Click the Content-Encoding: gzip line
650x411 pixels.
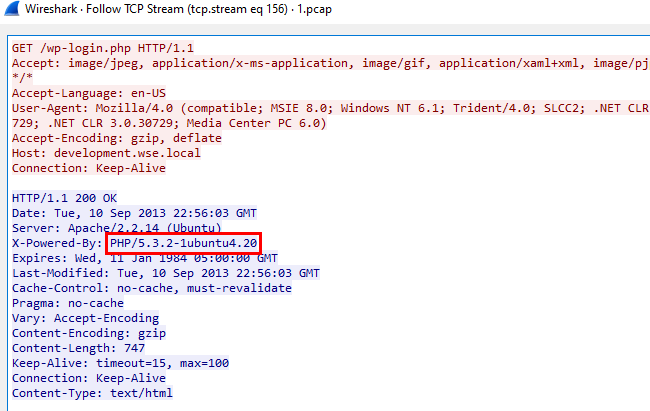[89, 333]
